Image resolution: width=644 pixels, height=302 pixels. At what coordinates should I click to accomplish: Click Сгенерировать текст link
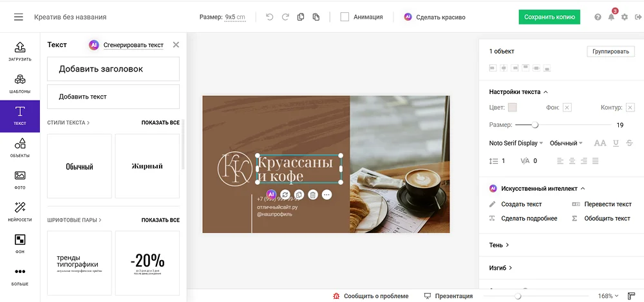133,45
